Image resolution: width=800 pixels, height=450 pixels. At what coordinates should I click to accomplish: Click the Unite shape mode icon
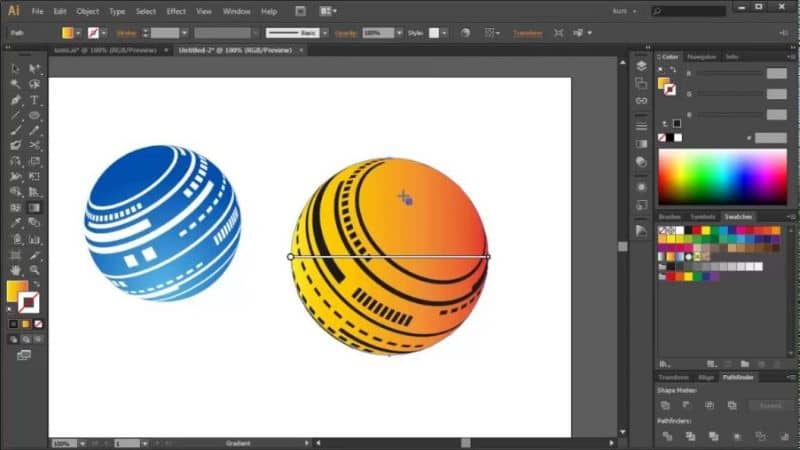[x=665, y=405]
